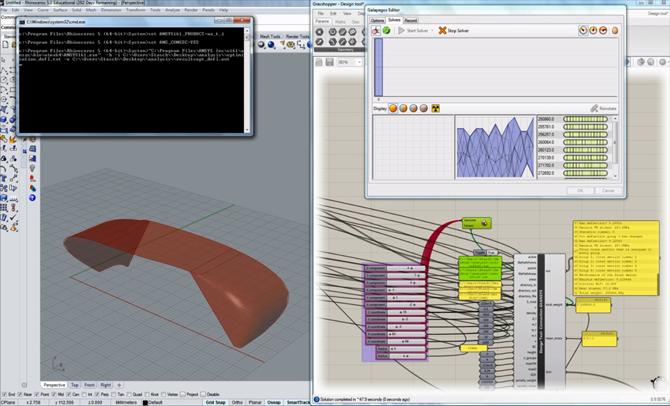Image resolution: width=670 pixels, height=406 pixels.
Task: Toggle Ortho in Rhino status bar
Action: (x=237, y=402)
